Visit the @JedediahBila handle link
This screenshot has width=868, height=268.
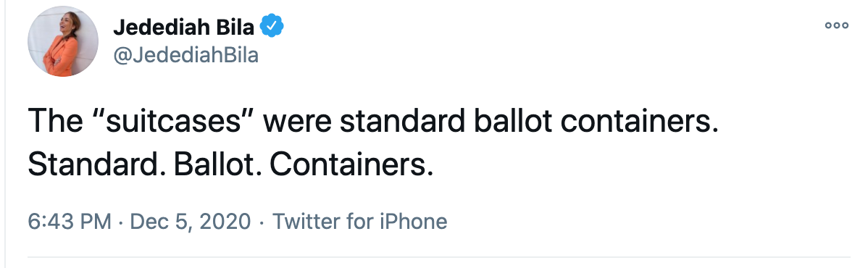click(186, 55)
